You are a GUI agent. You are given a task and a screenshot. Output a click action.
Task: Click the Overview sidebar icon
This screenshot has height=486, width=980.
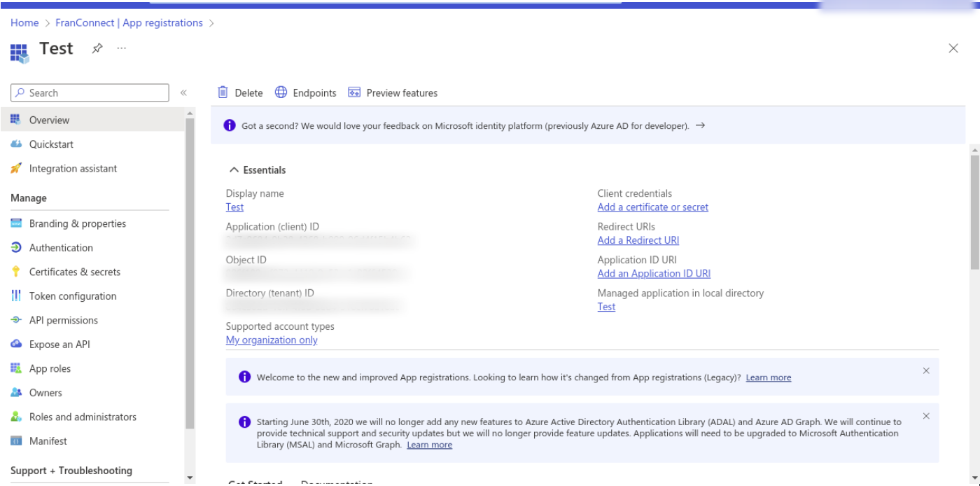[x=16, y=120]
